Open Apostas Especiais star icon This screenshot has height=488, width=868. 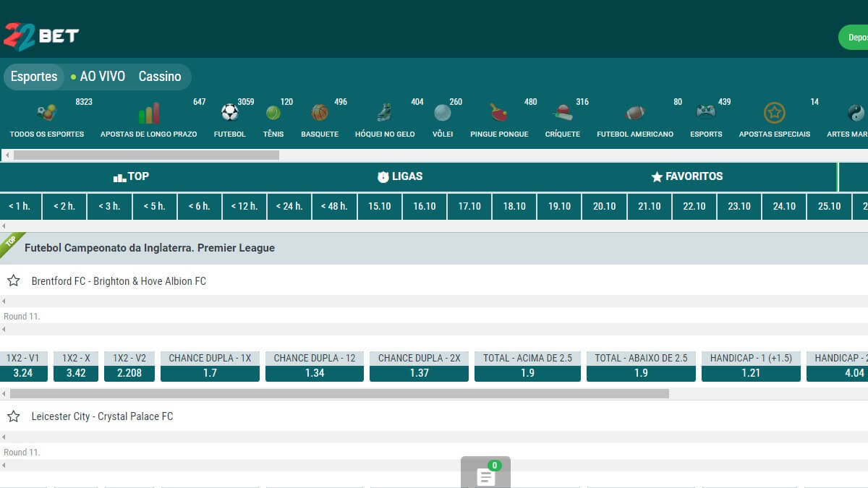[774, 113]
